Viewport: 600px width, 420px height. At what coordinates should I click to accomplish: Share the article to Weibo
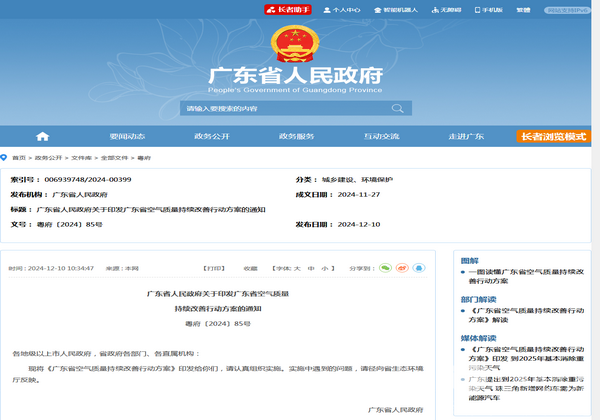click(402, 268)
